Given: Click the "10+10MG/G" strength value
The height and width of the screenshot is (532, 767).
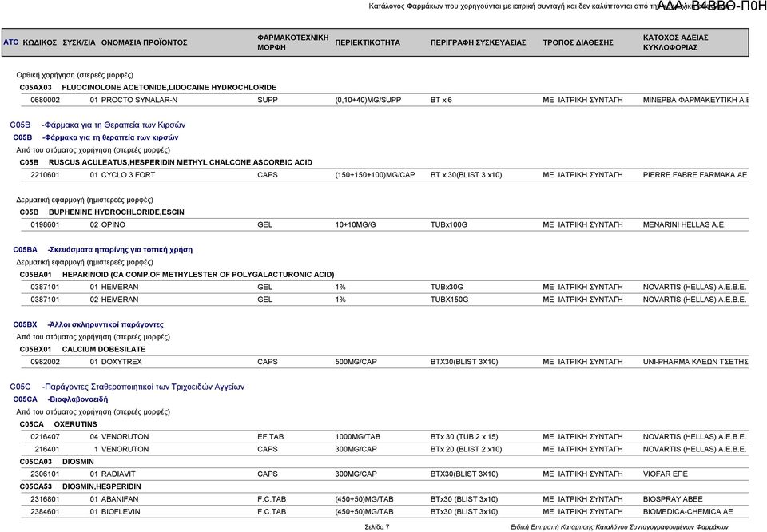Looking at the screenshot, I should [x=356, y=225].
